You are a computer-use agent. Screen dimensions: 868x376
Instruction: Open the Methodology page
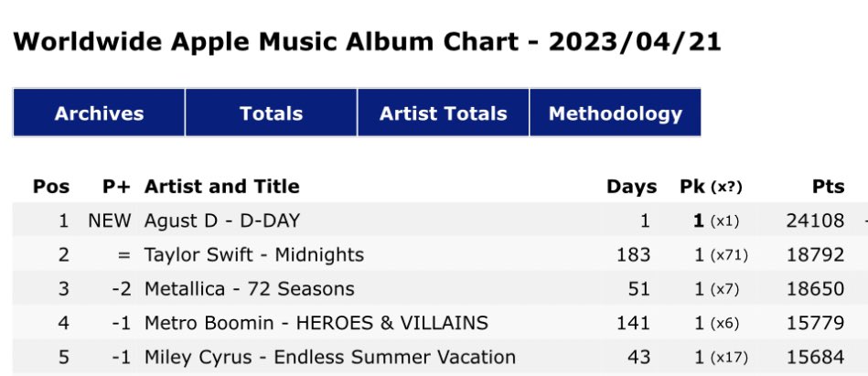(615, 113)
